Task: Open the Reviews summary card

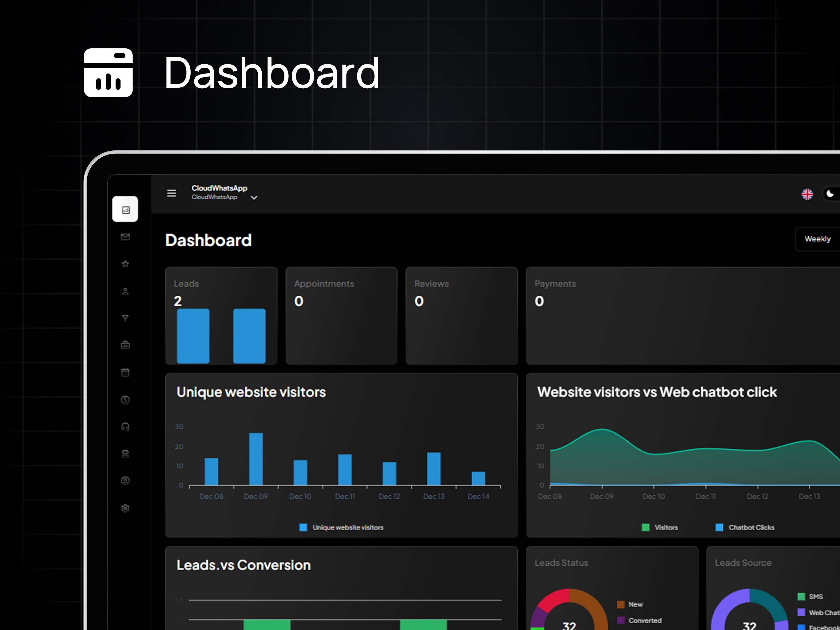Action: (462, 316)
